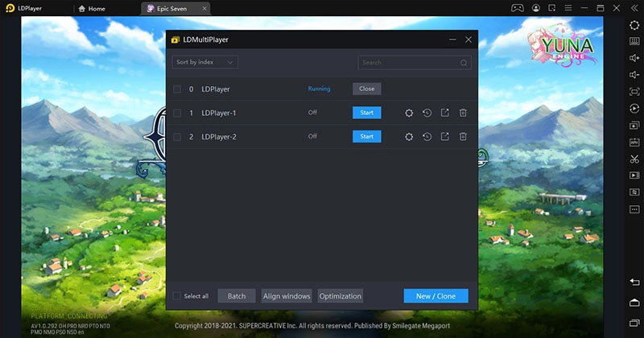This screenshot has width=644, height=338.
Task: Open keyboard mapping icon in sidebar
Action: 634,41
